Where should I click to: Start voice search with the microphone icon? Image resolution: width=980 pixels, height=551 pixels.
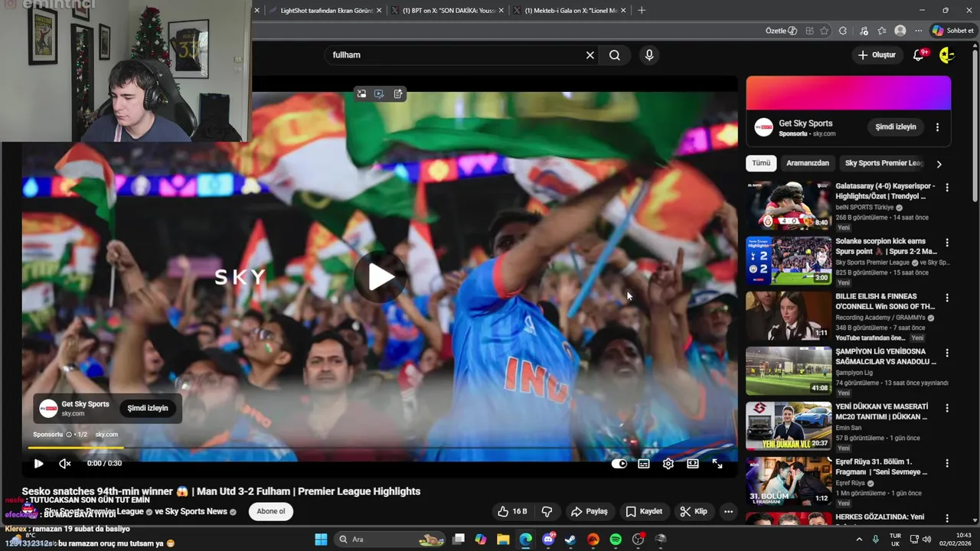649,55
